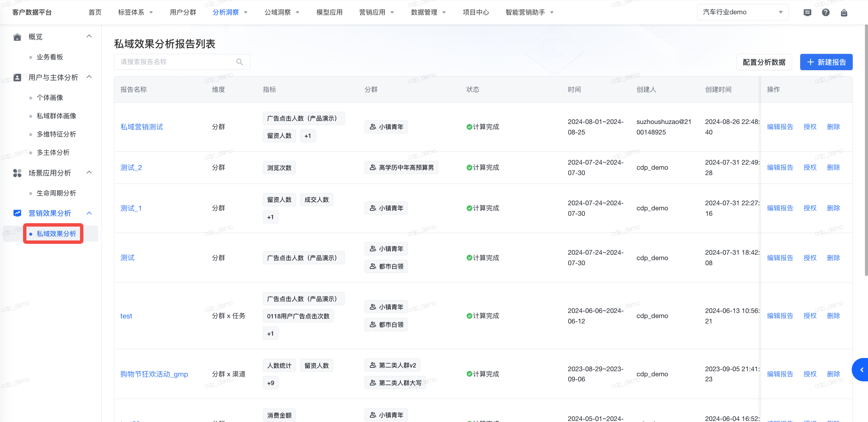The image size is (868, 422).
Task: Open 用户分群 in top navigation
Action: (x=183, y=12)
